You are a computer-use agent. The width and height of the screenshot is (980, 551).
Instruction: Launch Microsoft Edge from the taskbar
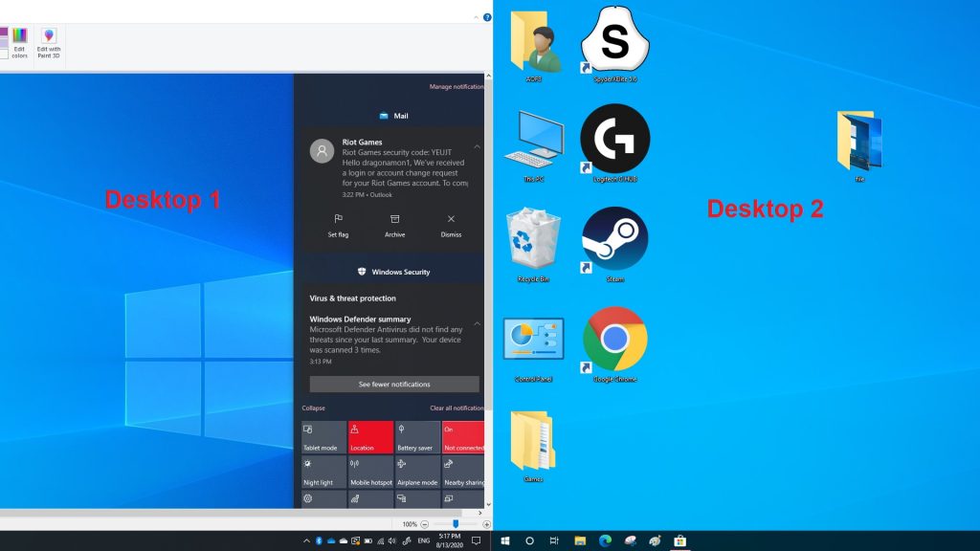pyautogui.click(x=605, y=541)
